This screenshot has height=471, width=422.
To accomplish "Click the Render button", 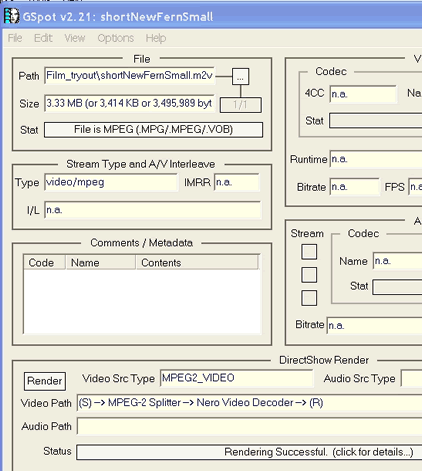I will pos(45,381).
